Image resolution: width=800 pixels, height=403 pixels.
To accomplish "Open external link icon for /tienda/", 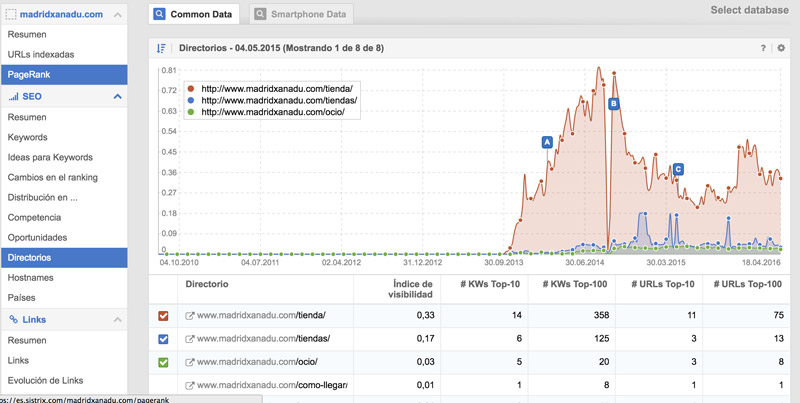I will pyautogui.click(x=189, y=316).
